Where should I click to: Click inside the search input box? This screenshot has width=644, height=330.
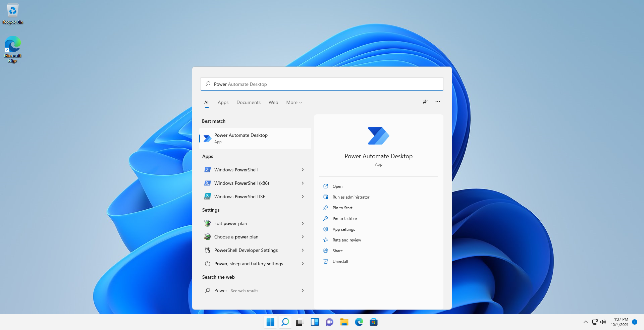(x=322, y=84)
